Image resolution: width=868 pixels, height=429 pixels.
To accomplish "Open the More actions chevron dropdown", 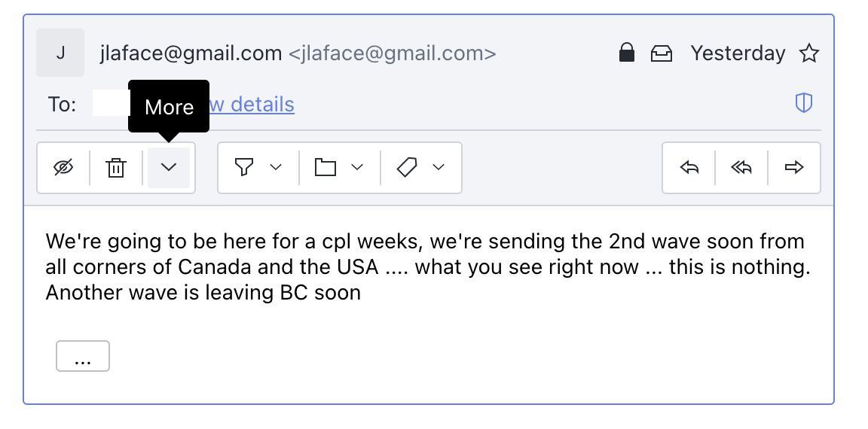I will (x=168, y=168).
